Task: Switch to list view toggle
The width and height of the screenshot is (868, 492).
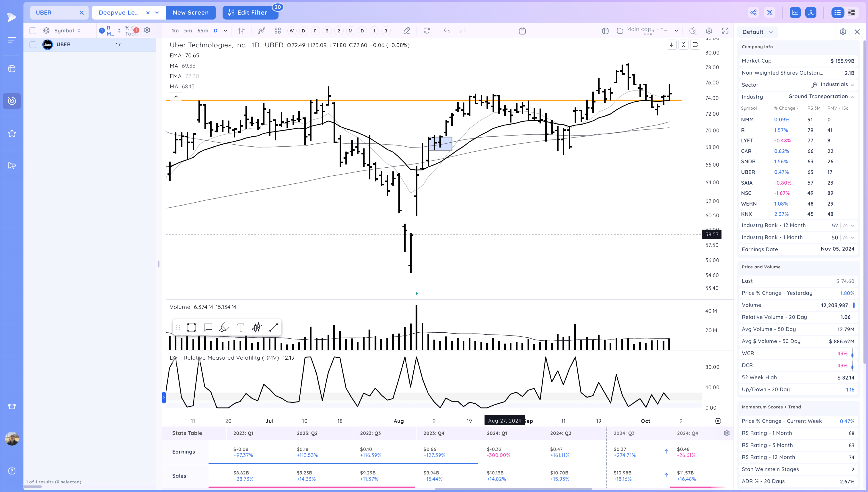Action: tap(838, 13)
